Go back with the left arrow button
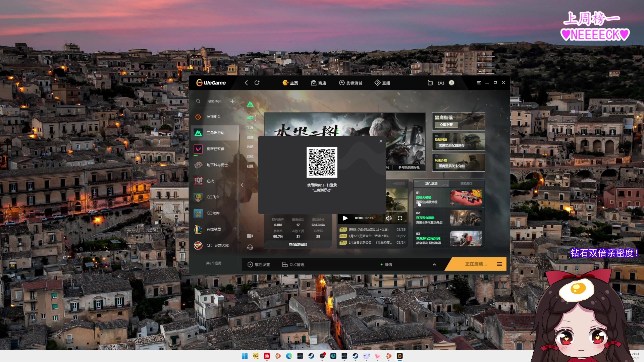Screen dimensions: 644x362 (x=246, y=83)
